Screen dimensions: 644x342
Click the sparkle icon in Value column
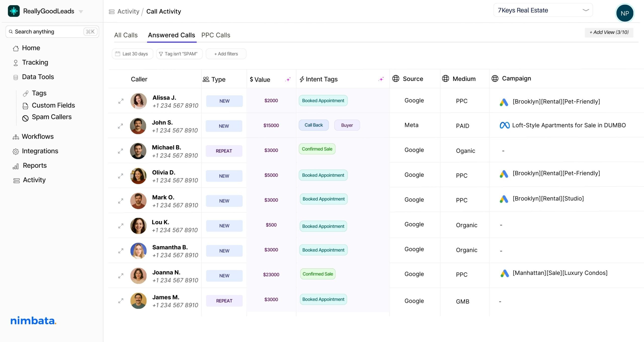coord(288,79)
